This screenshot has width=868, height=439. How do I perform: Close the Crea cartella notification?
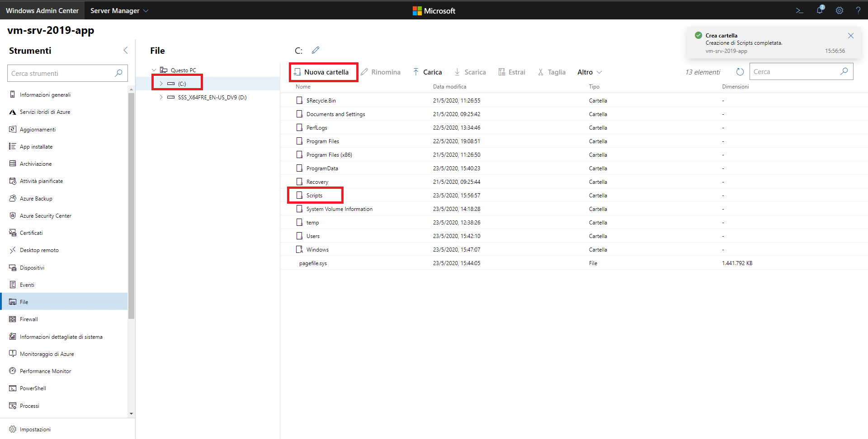(851, 36)
